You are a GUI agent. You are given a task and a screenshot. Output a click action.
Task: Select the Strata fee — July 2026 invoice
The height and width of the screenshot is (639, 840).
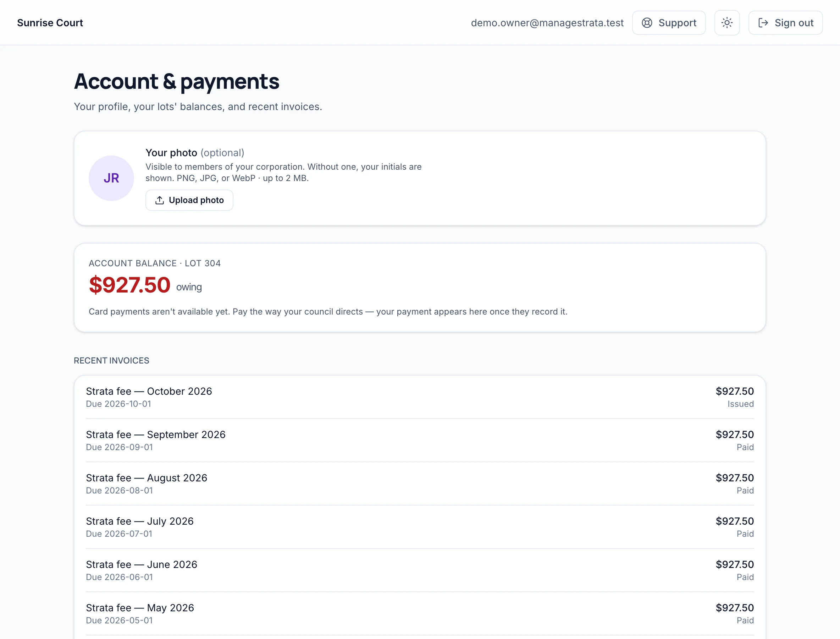[x=420, y=527]
